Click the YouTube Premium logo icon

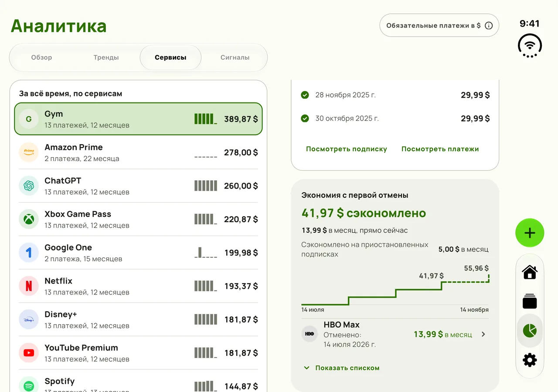(x=29, y=353)
